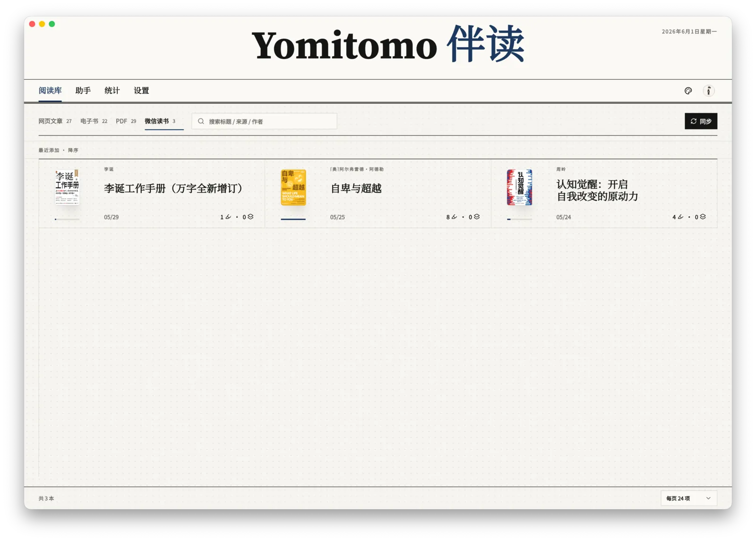The height and width of the screenshot is (541, 756).
Task: Click highlight pen icon on 认知觉醒 card
Action: coord(680,217)
